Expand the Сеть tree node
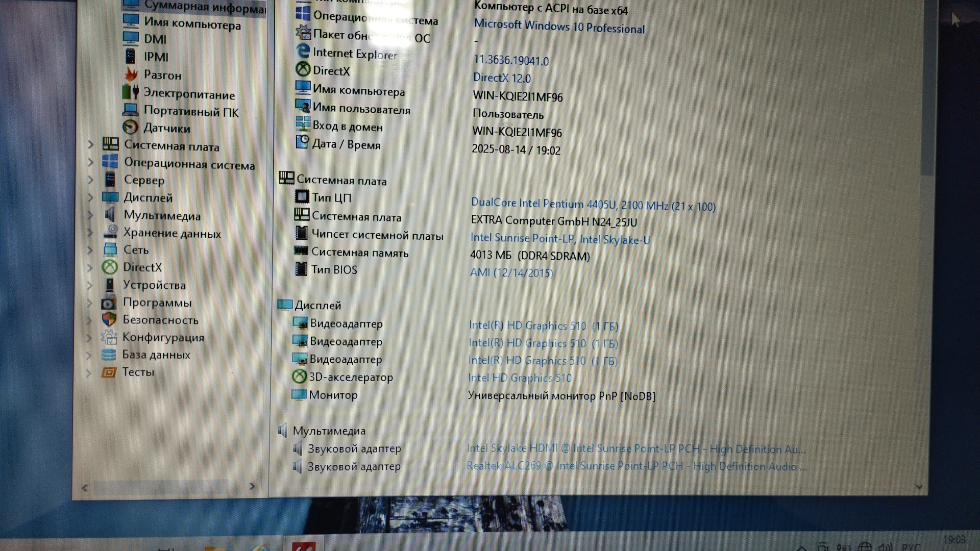The width and height of the screenshot is (980, 551). pos(90,250)
